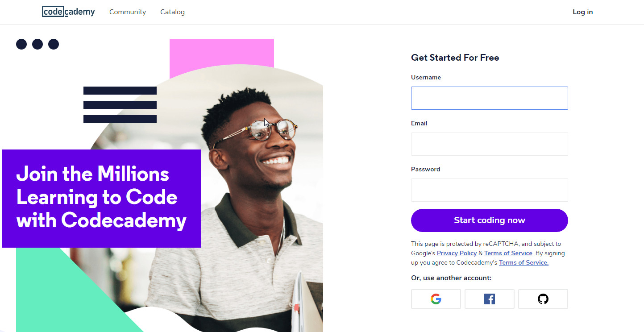Open Codecademy's Terms of Service link
Viewport: 644px width, 332px height.
click(x=524, y=262)
